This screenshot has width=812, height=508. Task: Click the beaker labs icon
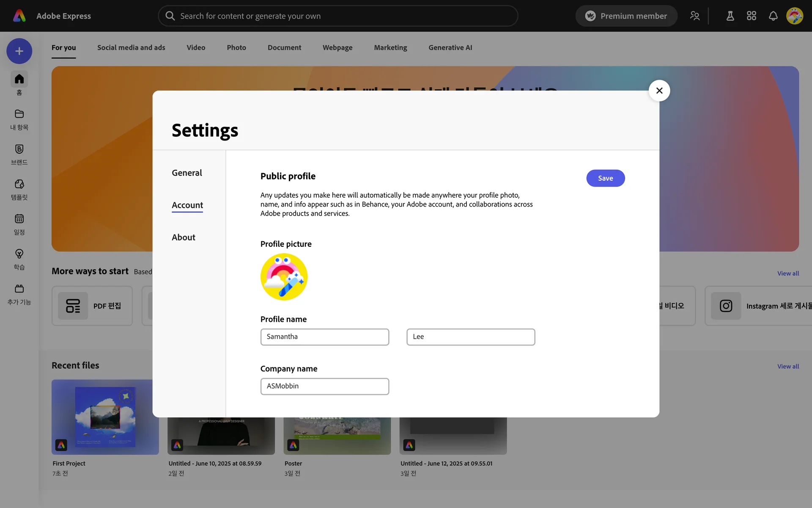(x=730, y=16)
